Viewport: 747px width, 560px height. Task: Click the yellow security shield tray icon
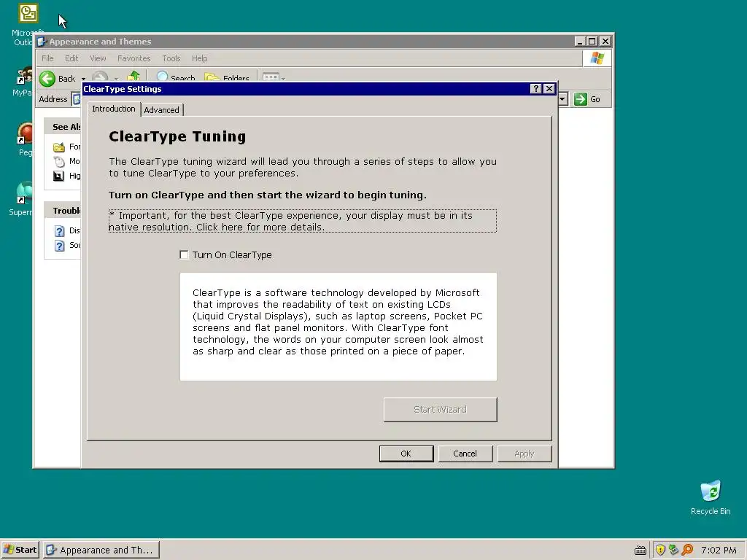tap(660, 550)
